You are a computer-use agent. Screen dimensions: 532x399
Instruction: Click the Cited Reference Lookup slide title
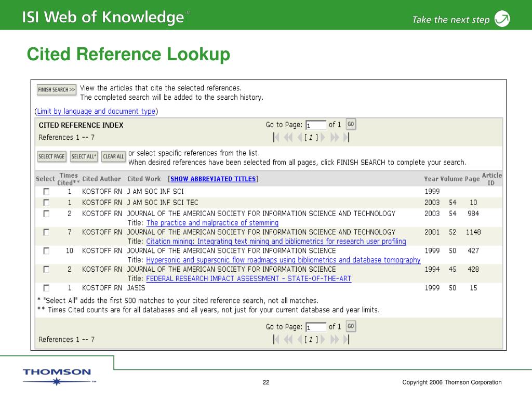pyautogui.click(x=128, y=54)
